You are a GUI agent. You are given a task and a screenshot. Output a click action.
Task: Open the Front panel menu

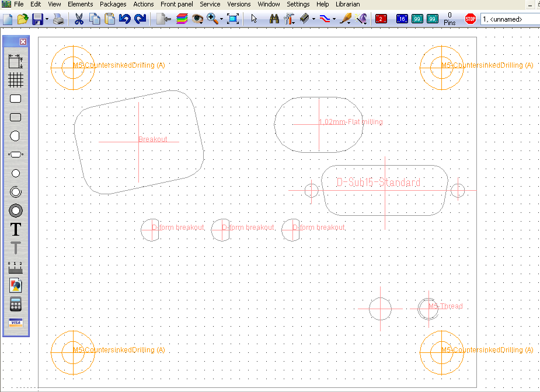(x=176, y=4)
